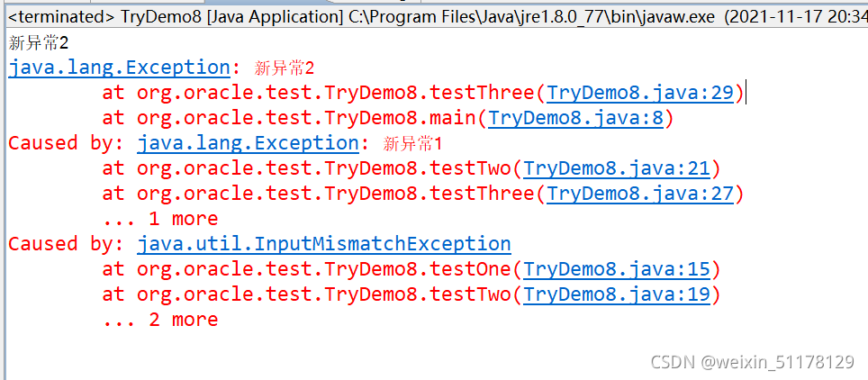Click the CSDN @weixin_51178129 watermark

(x=751, y=362)
